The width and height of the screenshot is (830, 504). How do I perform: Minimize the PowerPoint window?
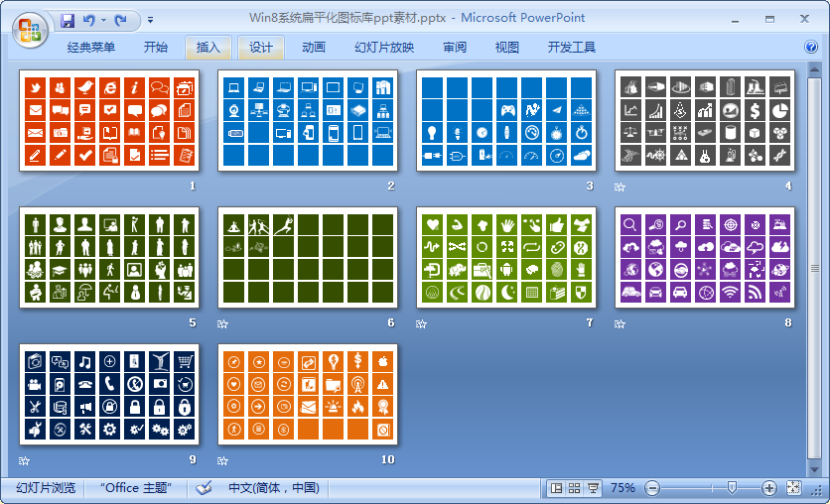(735, 20)
